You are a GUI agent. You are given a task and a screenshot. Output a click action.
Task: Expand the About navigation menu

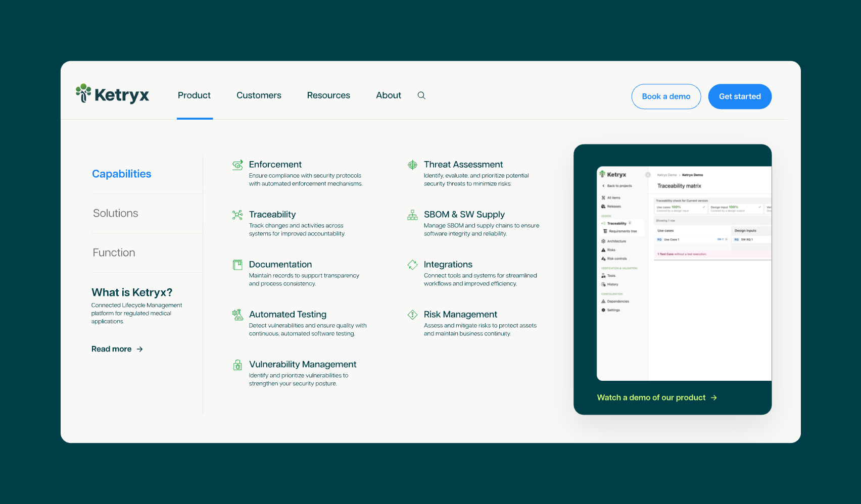pos(388,95)
